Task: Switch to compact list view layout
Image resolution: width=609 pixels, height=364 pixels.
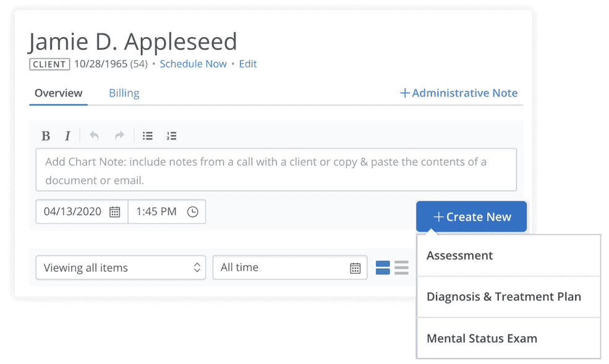Action: click(401, 268)
